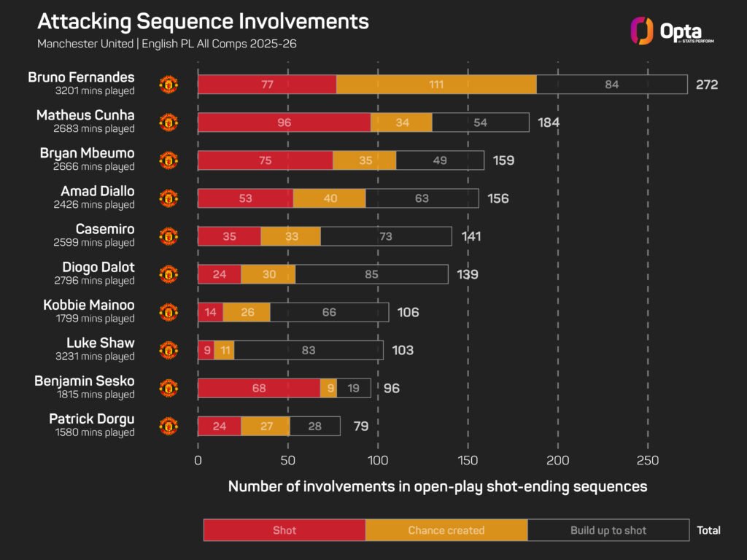Click the Benjamin Sesko player name
747x560 pixels.
(85, 381)
